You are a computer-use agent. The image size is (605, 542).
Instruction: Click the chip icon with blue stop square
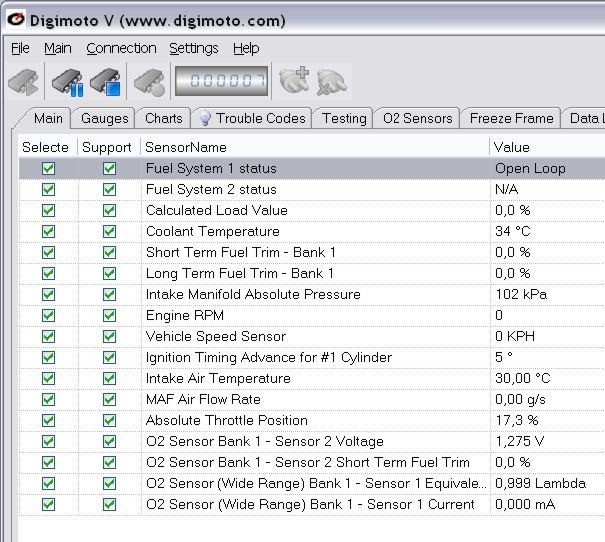tap(106, 82)
